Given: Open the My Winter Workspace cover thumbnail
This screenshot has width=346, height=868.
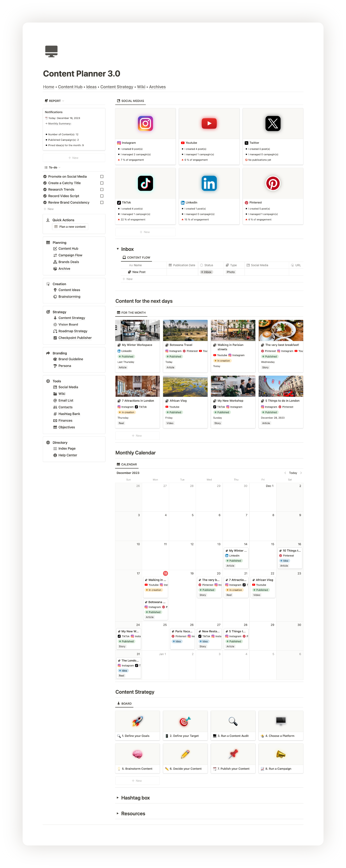Looking at the screenshot, I should [x=138, y=331].
